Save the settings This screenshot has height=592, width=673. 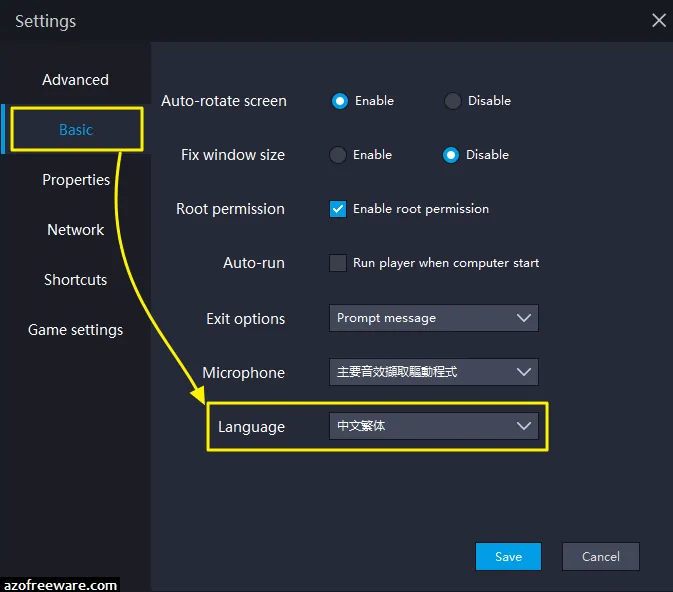508,556
